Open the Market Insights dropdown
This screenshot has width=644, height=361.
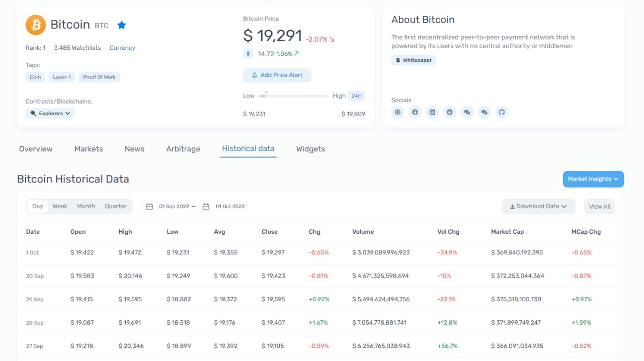593,179
